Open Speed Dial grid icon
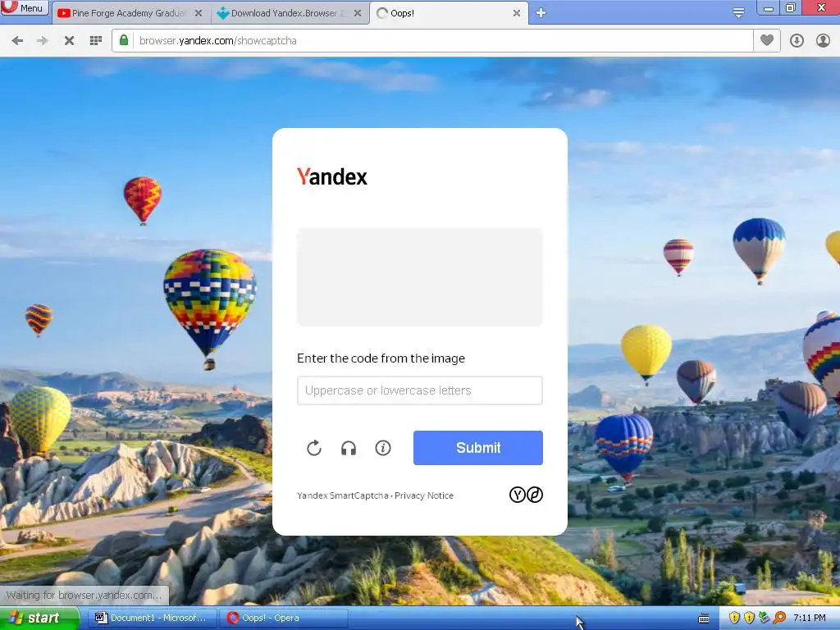The height and width of the screenshot is (630, 840). pyautogui.click(x=96, y=41)
